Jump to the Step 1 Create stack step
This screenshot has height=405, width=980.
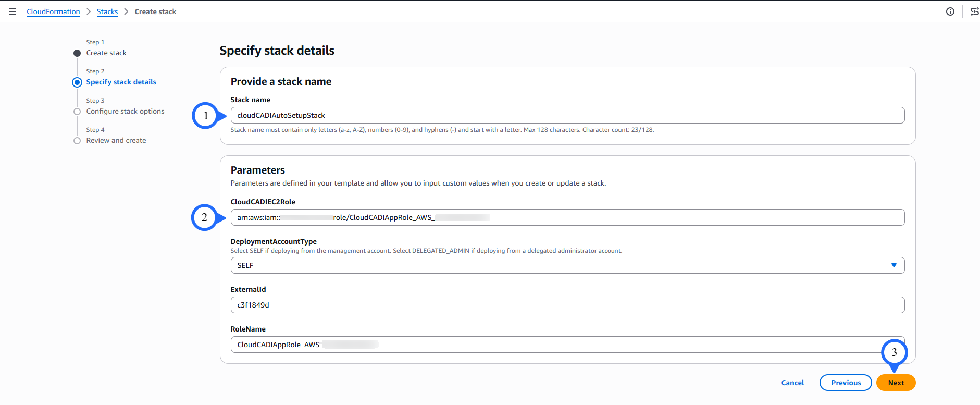[x=106, y=53]
